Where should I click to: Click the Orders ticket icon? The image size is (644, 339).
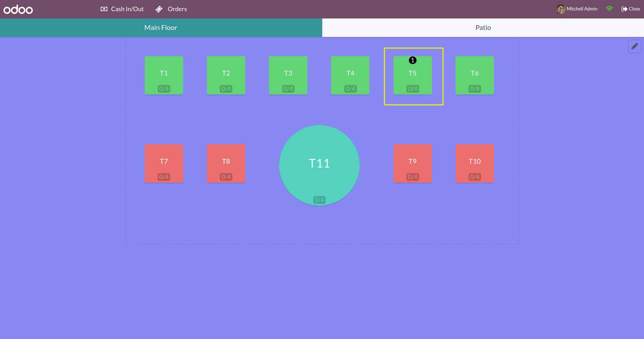[159, 9]
